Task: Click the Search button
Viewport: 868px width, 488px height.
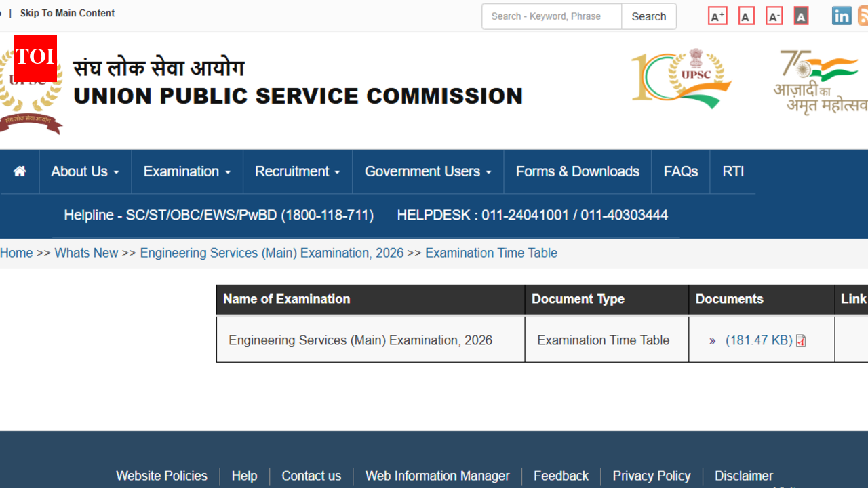Action: 648,16
